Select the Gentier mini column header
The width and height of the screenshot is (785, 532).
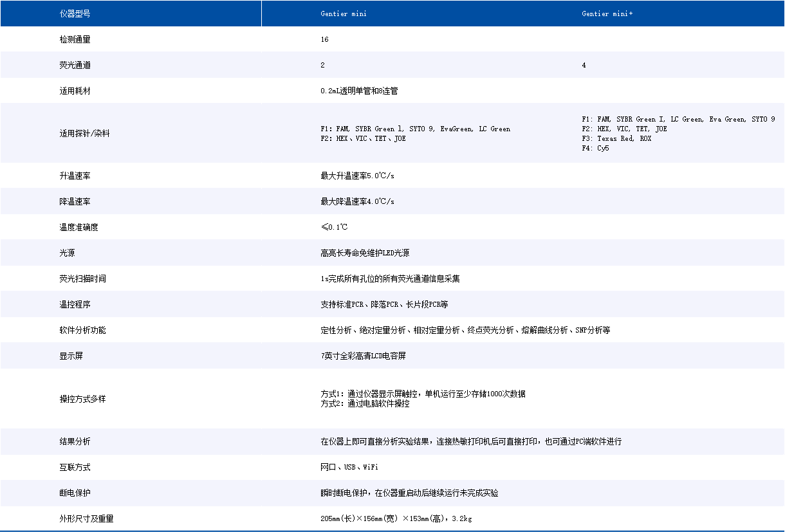click(344, 14)
